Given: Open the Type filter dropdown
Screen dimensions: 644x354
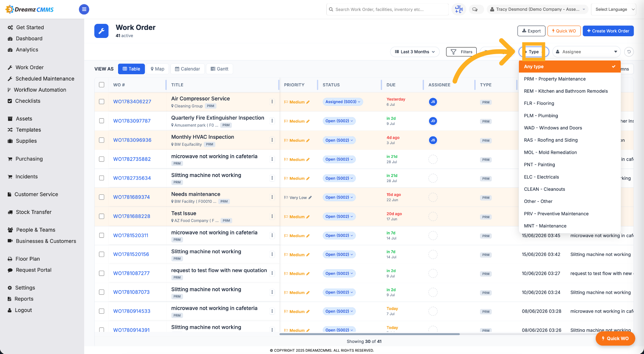Looking at the screenshot, I should (534, 52).
